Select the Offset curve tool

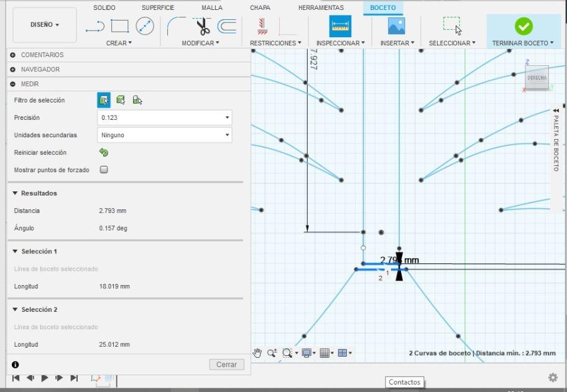pyautogui.click(x=227, y=26)
